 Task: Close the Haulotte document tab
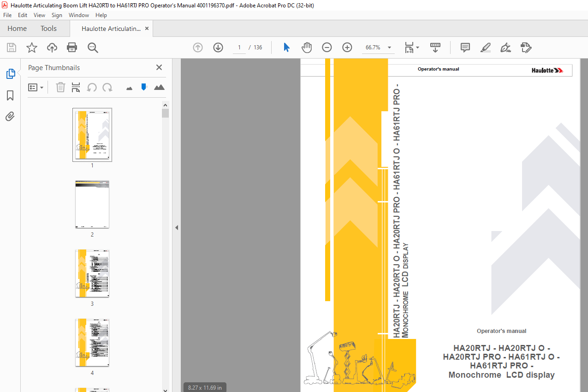pos(147,29)
